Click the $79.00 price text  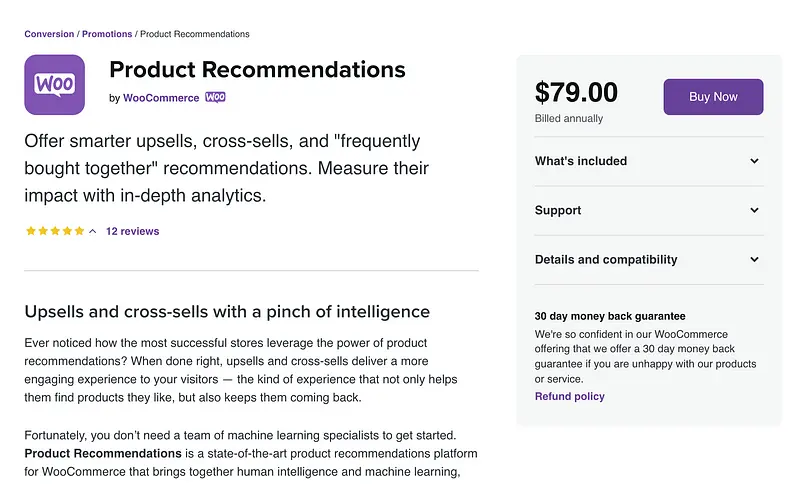(576, 93)
